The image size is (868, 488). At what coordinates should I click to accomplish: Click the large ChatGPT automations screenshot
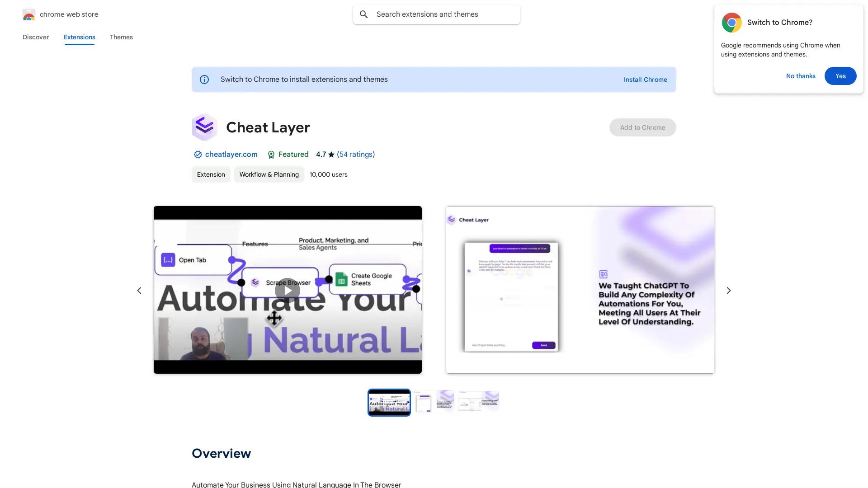pyautogui.click(x=580, y=290)
